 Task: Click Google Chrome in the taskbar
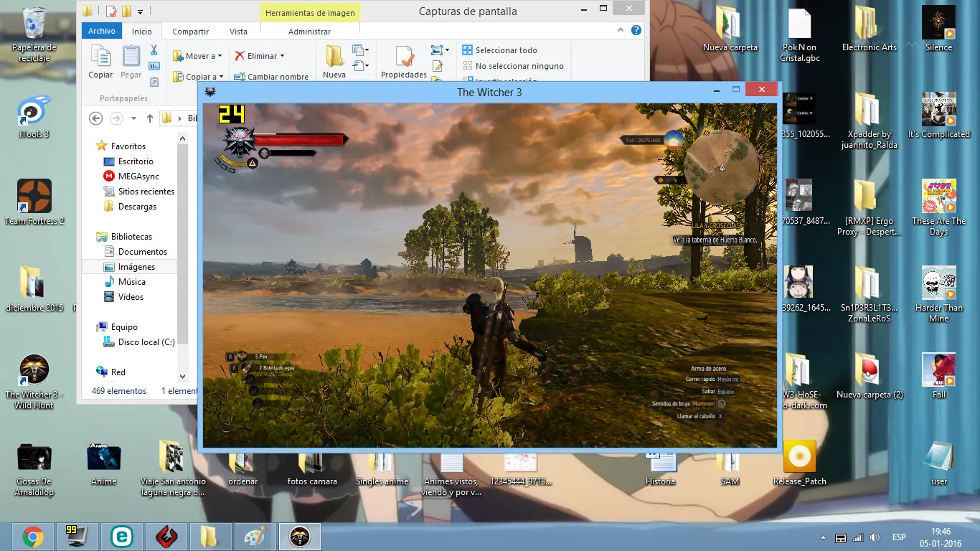[32, 537]
